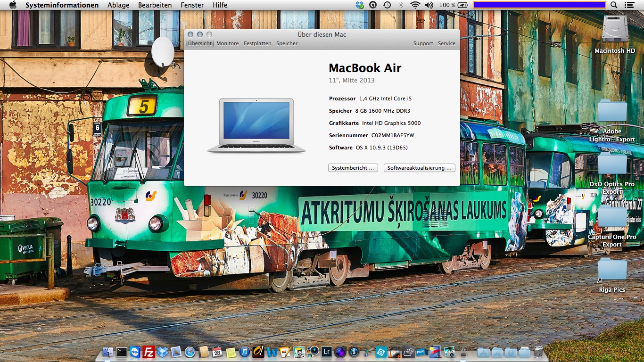644x362 pixels.
Task: Open the Trash in the Dock
Action: (x=538, y=352)
